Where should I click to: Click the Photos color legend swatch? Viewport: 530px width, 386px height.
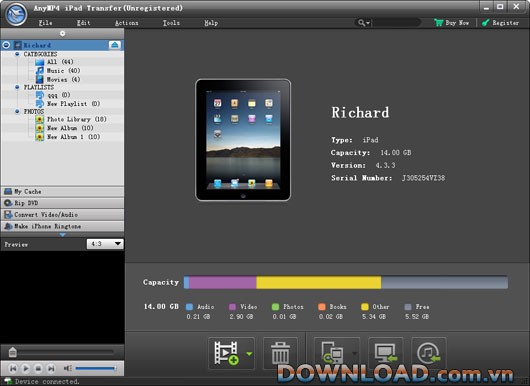point(275,307)
